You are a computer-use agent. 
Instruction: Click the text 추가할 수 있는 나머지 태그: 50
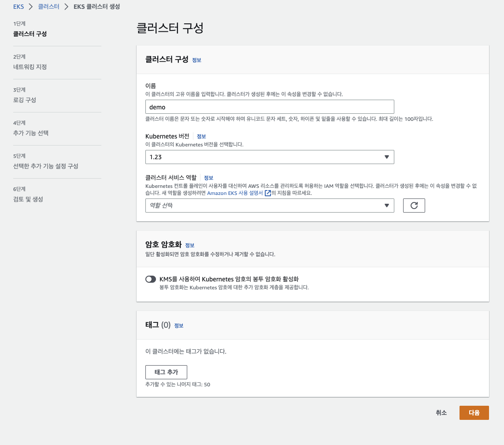[x=178, y=385]
